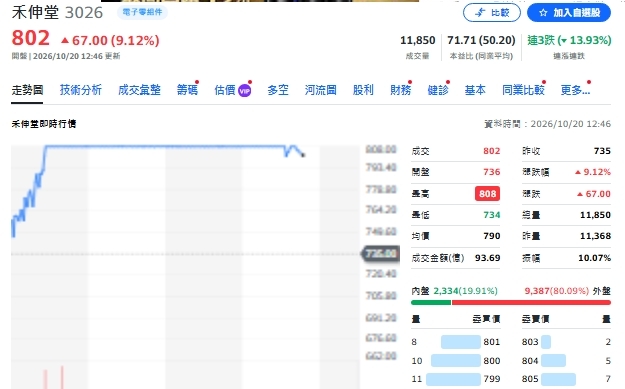Viewport: 625px width, 389px height.
Task: Click the highlighted 808 最高 price badge
Action: (487, 194)
